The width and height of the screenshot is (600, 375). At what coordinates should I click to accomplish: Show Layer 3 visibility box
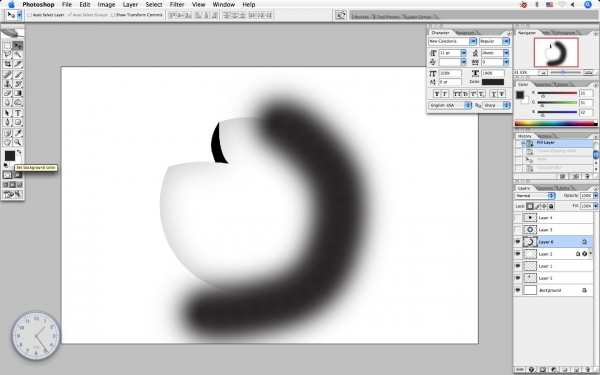[518, 230]
